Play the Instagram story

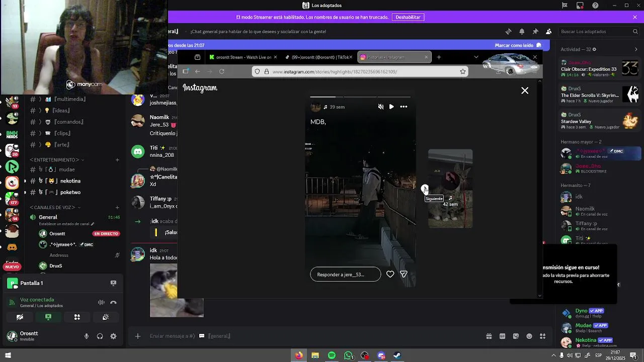[x=391, y=107]
